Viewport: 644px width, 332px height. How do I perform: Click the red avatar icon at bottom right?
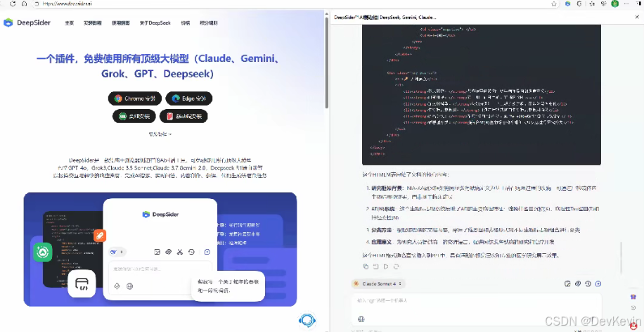tap(633, 326)
